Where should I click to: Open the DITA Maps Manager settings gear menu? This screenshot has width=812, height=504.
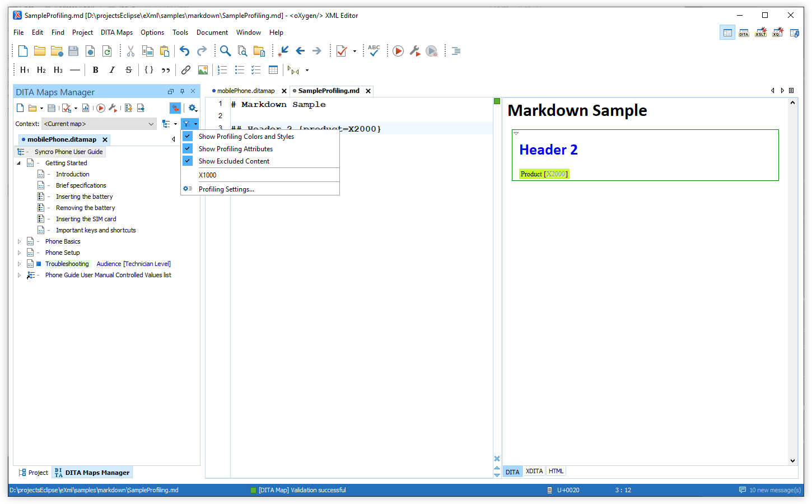click(x=193, y=108)
